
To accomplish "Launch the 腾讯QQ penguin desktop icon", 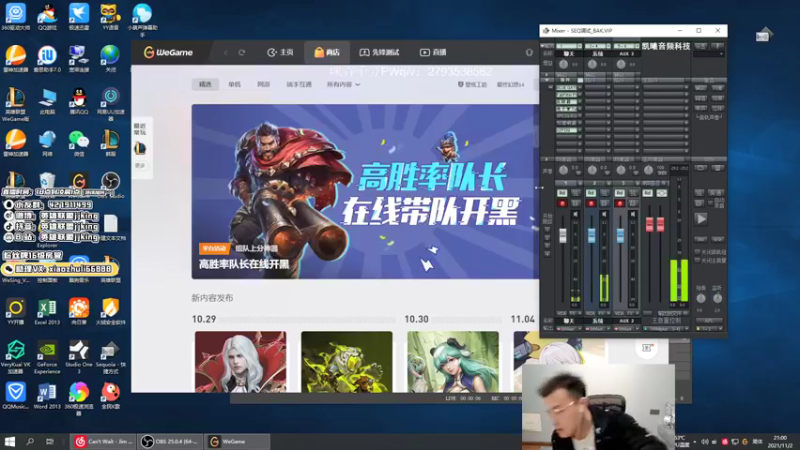I will click(x=79, y=99).
